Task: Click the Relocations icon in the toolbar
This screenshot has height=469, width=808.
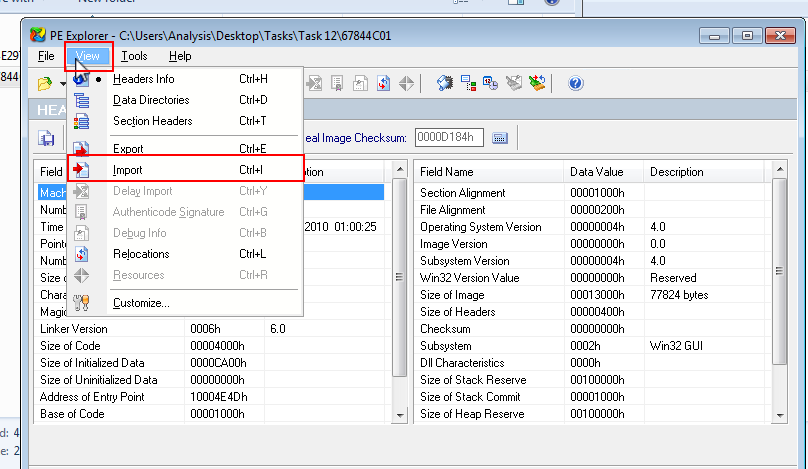Action: point(384,83)
